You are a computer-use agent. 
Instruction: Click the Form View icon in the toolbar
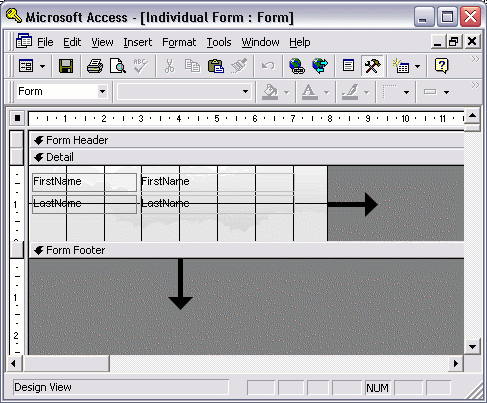click(x=26, y=66)
